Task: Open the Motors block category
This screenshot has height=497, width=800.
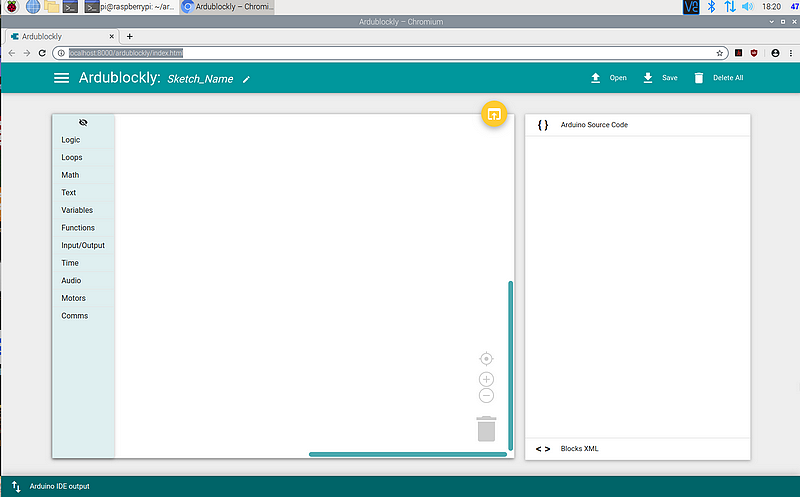Action: (83, 298)
